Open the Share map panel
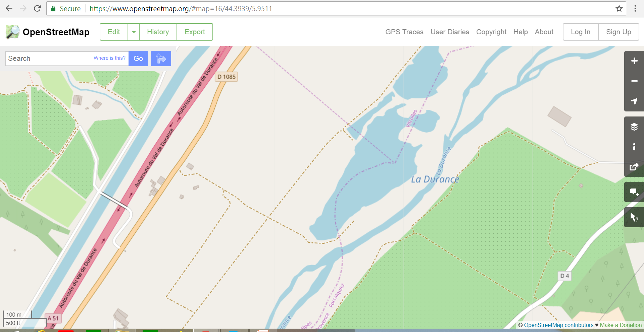The height and width of the screenshot is (332, 644). click(x=634, y=167)
